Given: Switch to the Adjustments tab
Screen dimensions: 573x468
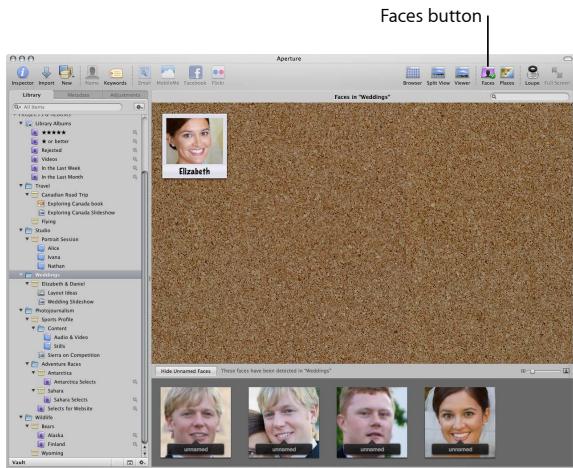Looking at the screenshot, I should tap(125, 95).
